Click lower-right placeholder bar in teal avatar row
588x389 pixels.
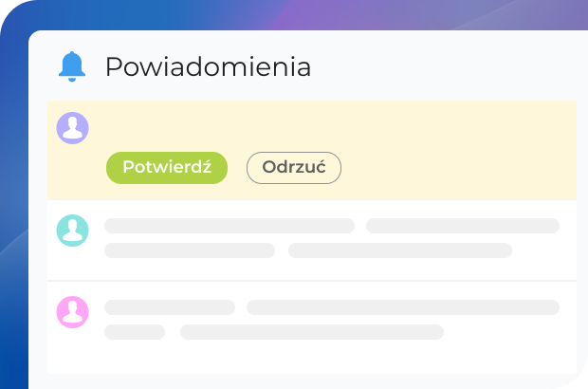pyautogui.click(x=399, y=250)
